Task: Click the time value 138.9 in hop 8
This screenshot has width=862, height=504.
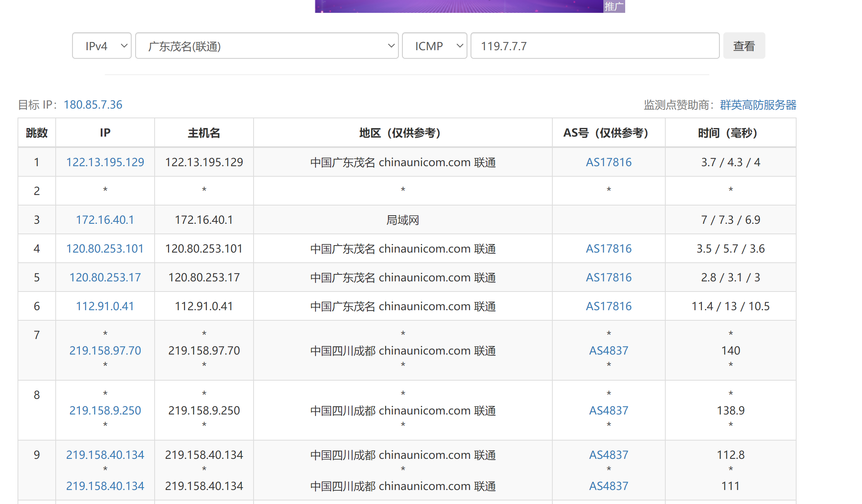Action: click(x=731, y=410)
